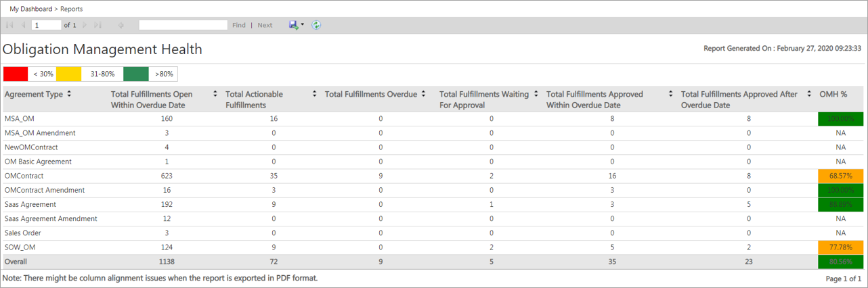Click OMContract 68.57% OMH cell
Image resolution: width=868 pixels, height=288 pixels.
tap(840, 176)
